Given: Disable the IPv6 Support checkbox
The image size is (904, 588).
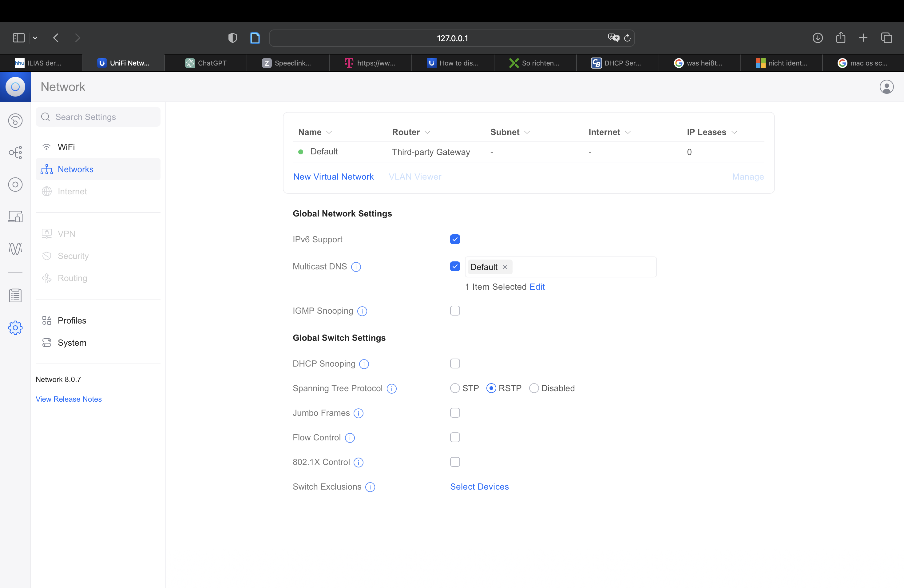Looking at the screenshot, I should click(x=455, y=239).
